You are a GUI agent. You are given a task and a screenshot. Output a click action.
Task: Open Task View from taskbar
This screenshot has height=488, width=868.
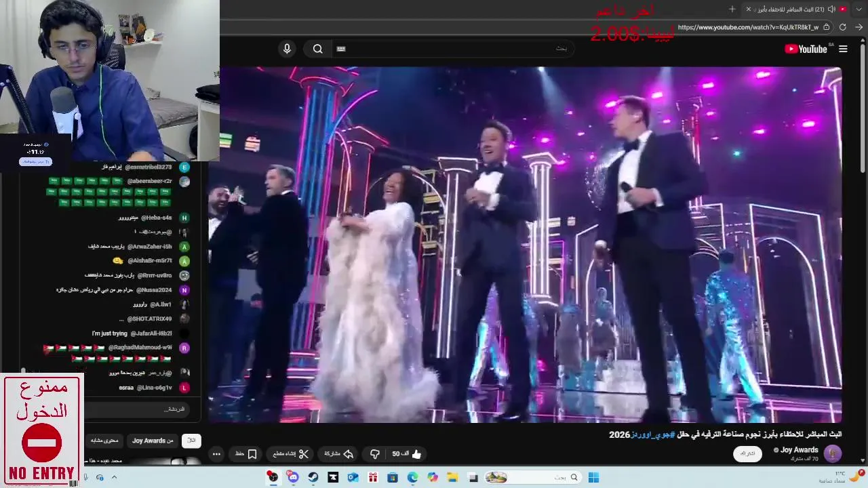[473, 477]
